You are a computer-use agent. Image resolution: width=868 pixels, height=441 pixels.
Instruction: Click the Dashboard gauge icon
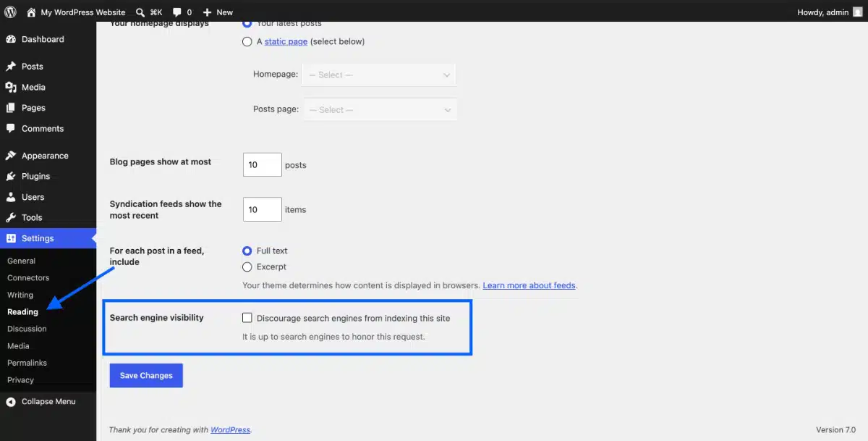[11, 39]
